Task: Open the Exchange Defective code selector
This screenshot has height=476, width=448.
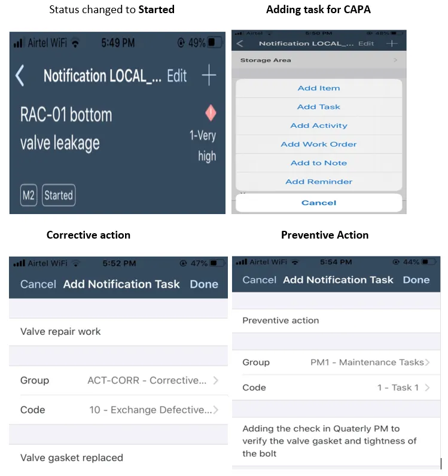Action: tap(154, 410)
